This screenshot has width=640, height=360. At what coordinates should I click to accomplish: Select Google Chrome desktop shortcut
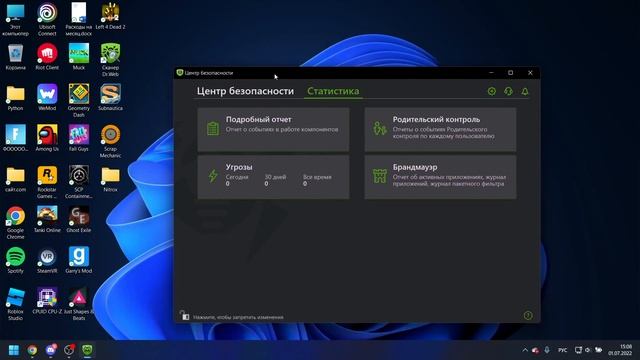tap(16, 223)
